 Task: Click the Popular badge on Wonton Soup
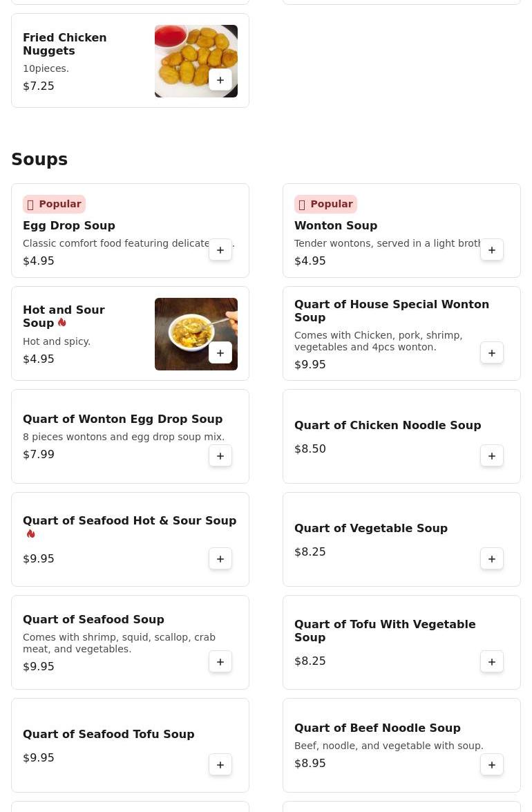tap(325, 204)
